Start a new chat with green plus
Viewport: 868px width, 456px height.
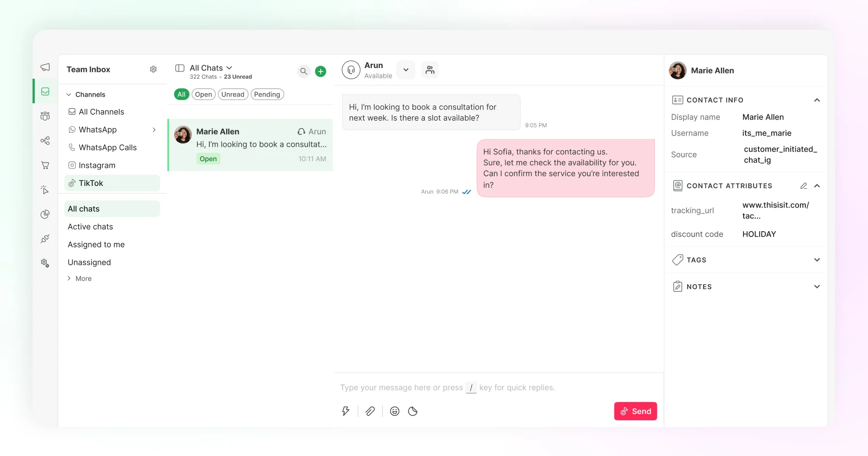[321, 71]
